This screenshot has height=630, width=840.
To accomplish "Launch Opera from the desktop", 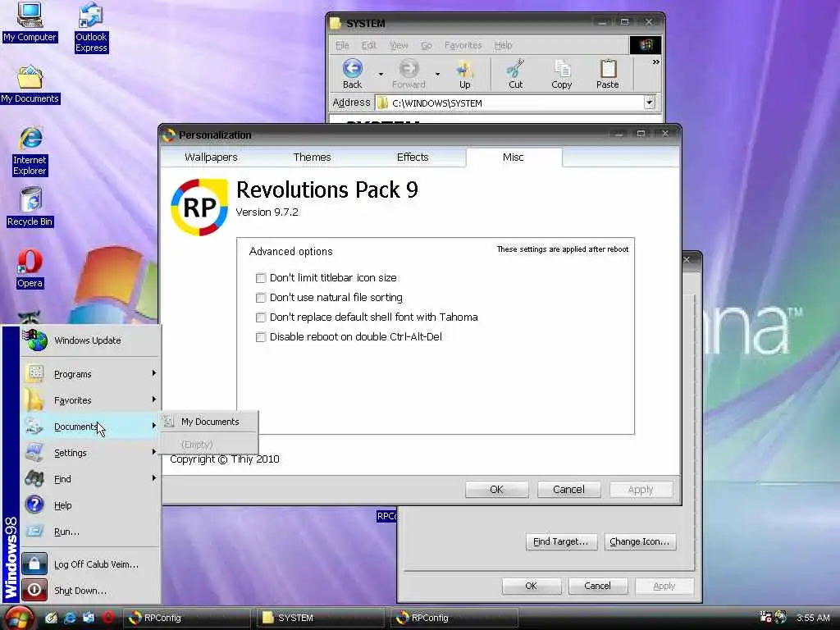I will click(30, 268).
